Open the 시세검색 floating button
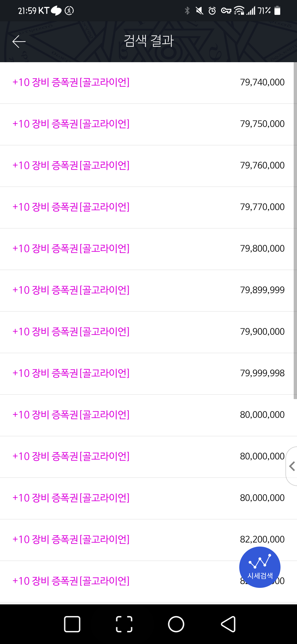Image resolution: width=297 pixels, height=644 pixels. [260, 567]
